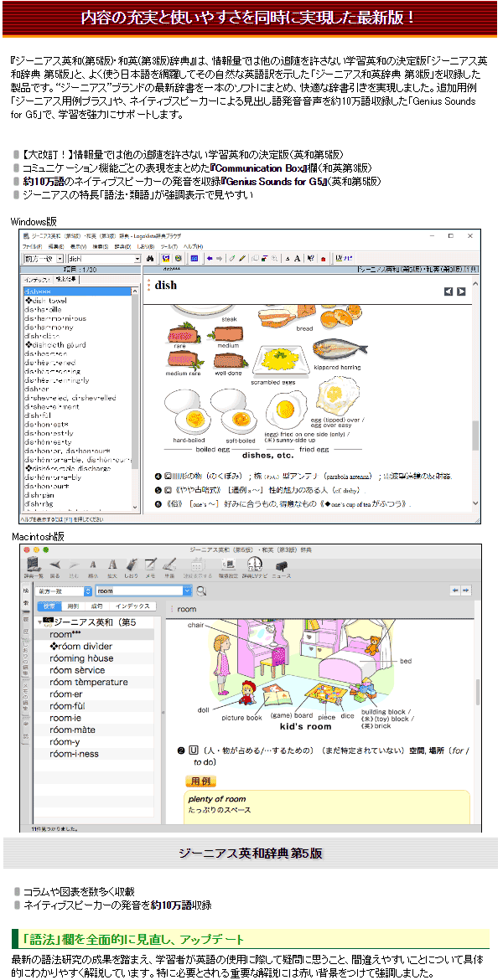This screenshot has width=503, height=980.
Task: Open 表示 menu in Windows app
Action: (x=78, y=247)
